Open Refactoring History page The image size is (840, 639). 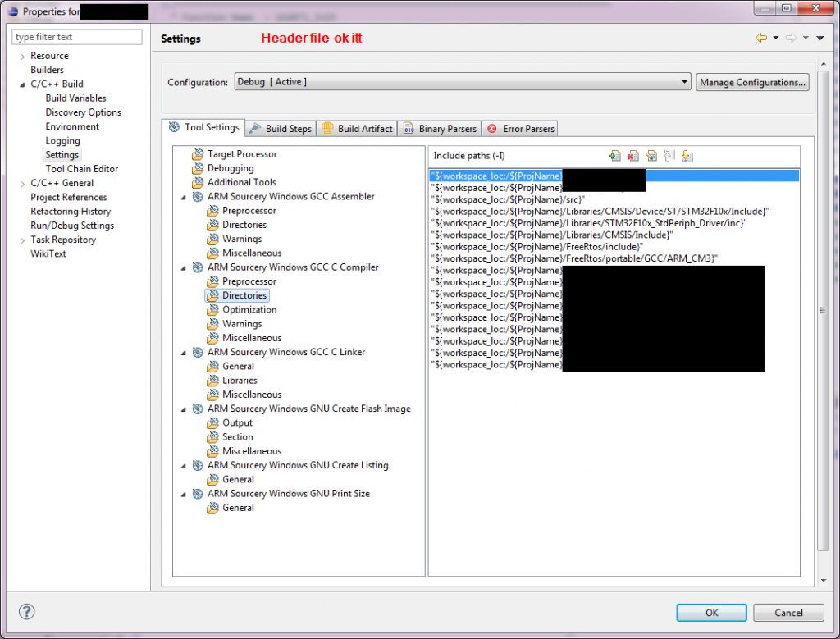pyautogui.click(x=71, y=212)
